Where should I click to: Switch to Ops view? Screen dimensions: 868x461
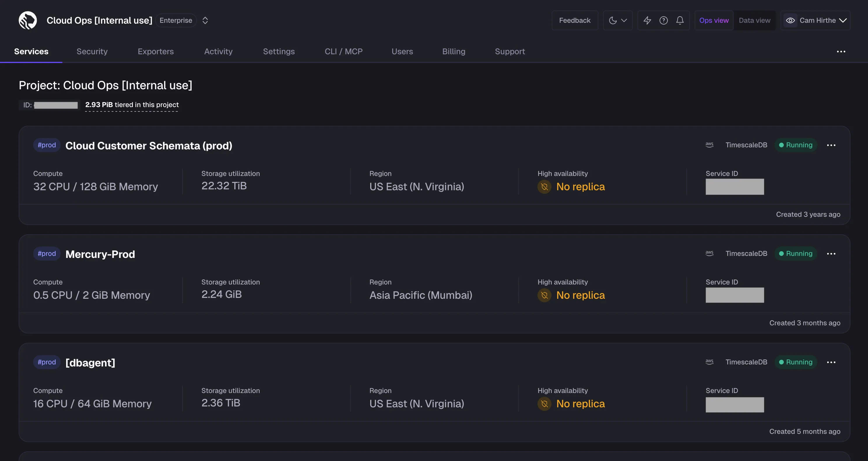click(x=714, y=20)
